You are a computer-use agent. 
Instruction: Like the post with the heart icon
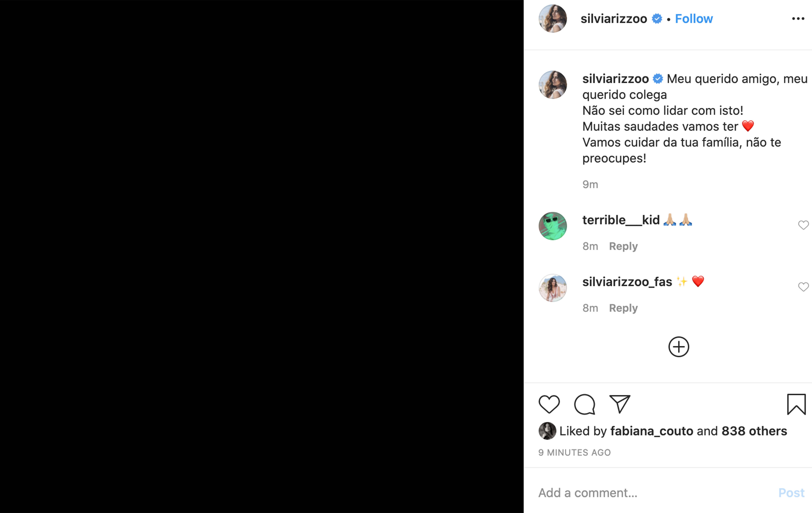(549, 404)
